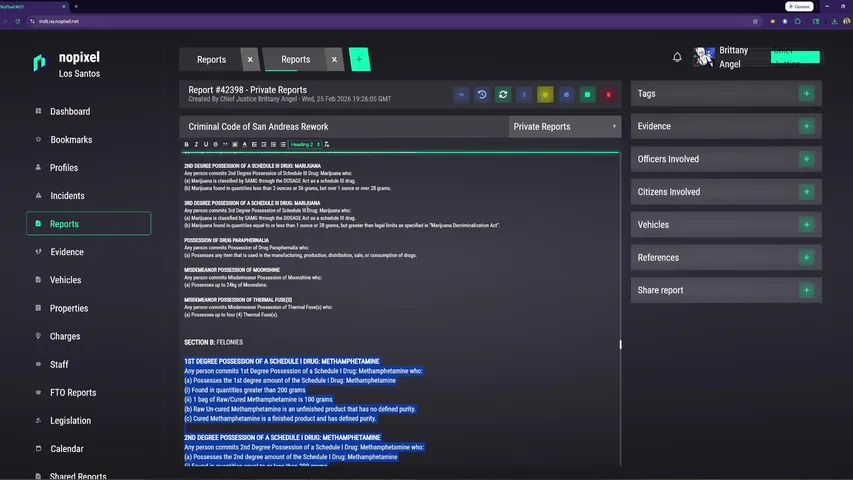The image size is (853, 480).
Task: Click the report editor scrollbar thumb
Action: (x=620, y=344)
